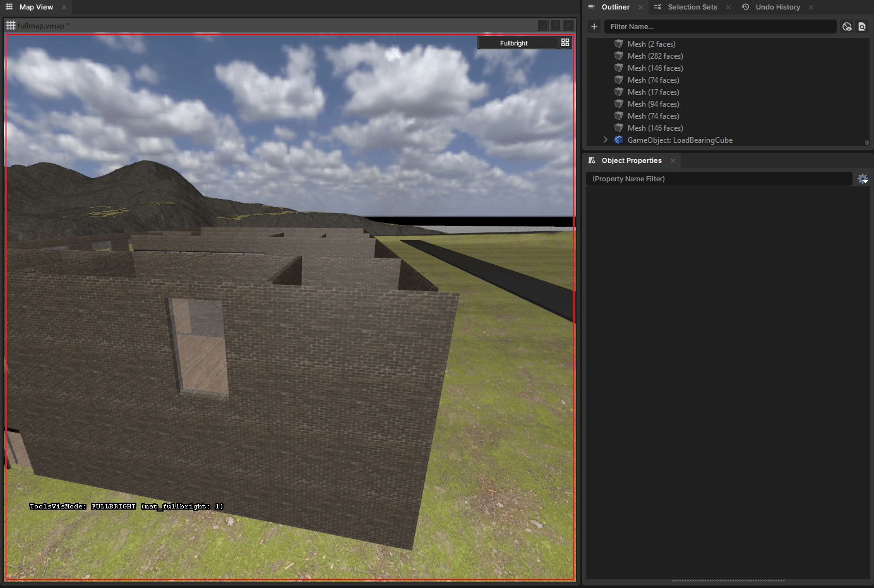Click the Property Name Filter field
The image size is (874, 588).
coord(719,179)
